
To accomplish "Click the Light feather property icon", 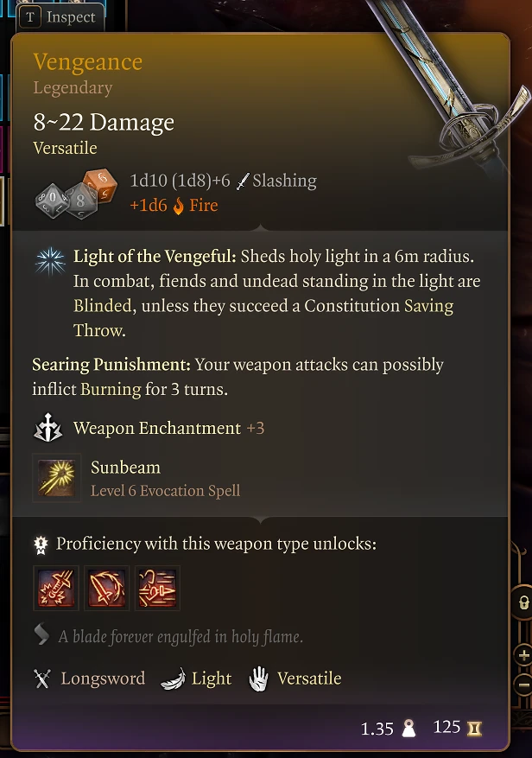I will tap(173, 678).
